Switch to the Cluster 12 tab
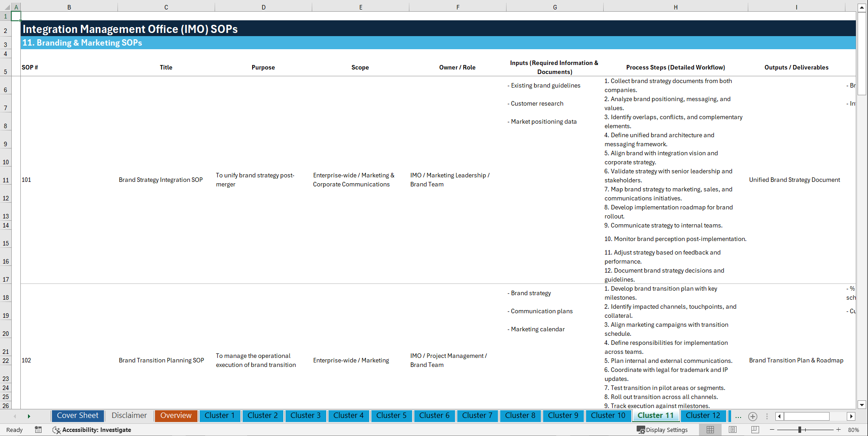 (x=703, y=416)
